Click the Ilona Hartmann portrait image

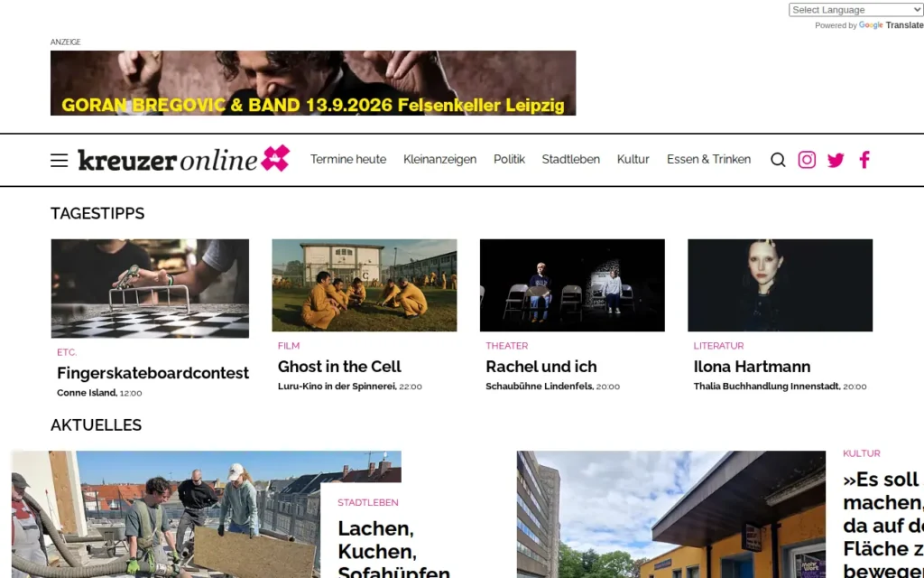(781, 284)
